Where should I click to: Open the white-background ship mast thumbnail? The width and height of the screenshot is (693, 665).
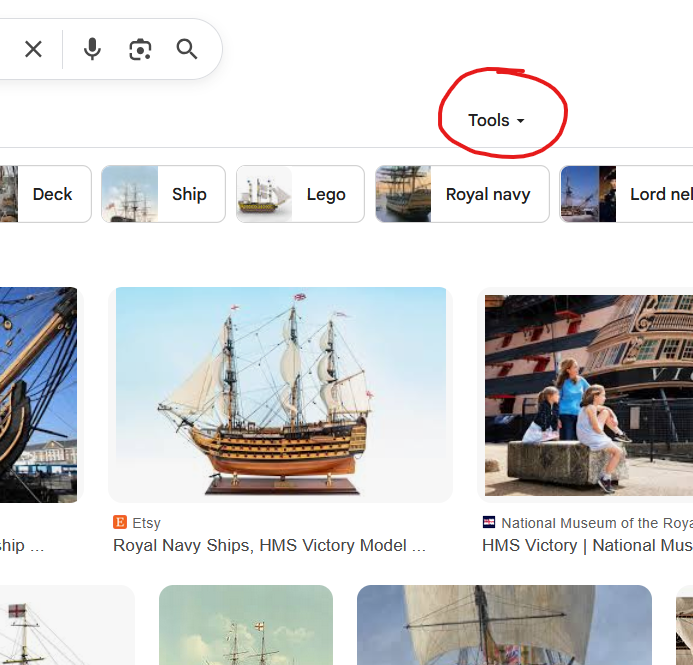tap(67, 625)
